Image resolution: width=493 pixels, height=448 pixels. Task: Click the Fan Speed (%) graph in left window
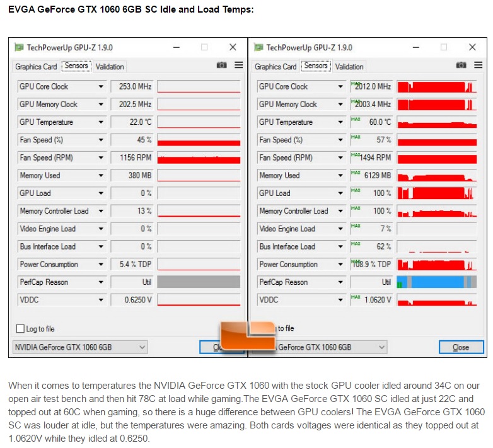coord(199,140)
